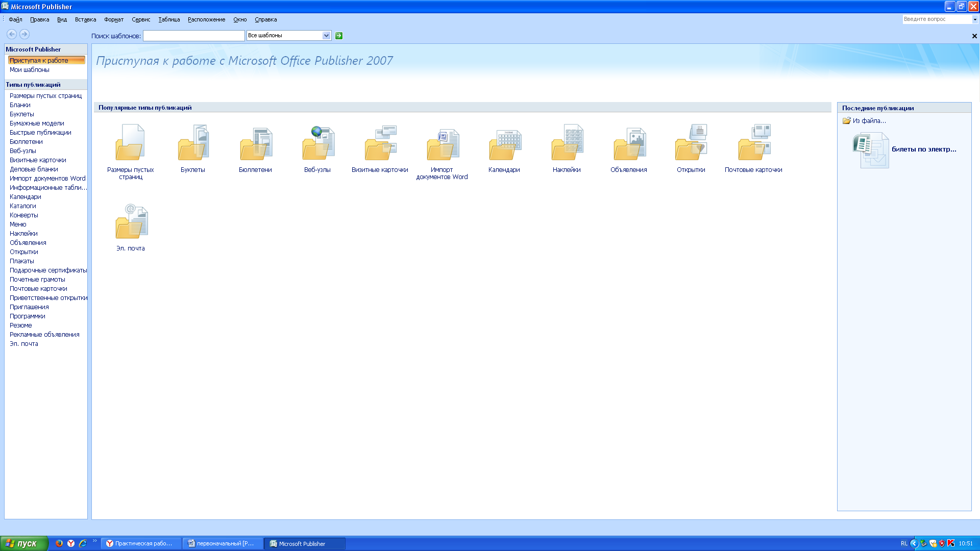Open the Сервис menu

tap(141, 19)
